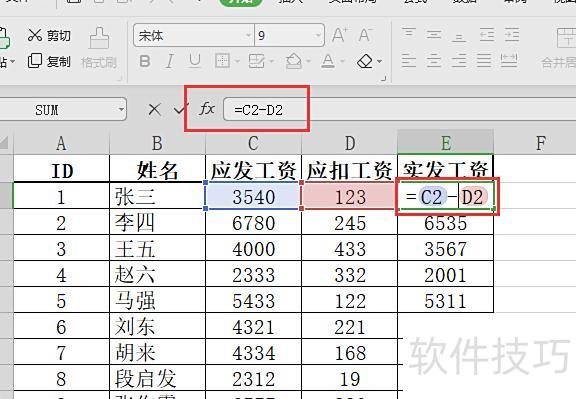
Task: Select cell with name 张三
Action: point(157,196)
